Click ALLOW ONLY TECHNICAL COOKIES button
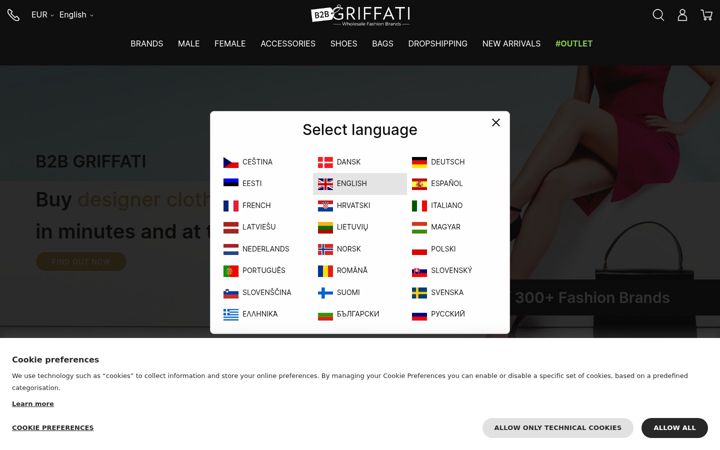This screenshot has width=720, height=450. click(557, 428)
